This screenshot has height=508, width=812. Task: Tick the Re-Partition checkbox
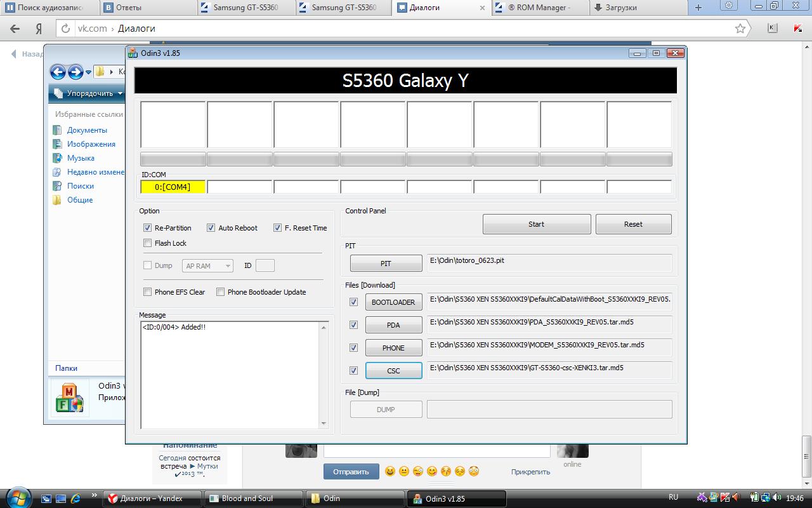point(148,228)
